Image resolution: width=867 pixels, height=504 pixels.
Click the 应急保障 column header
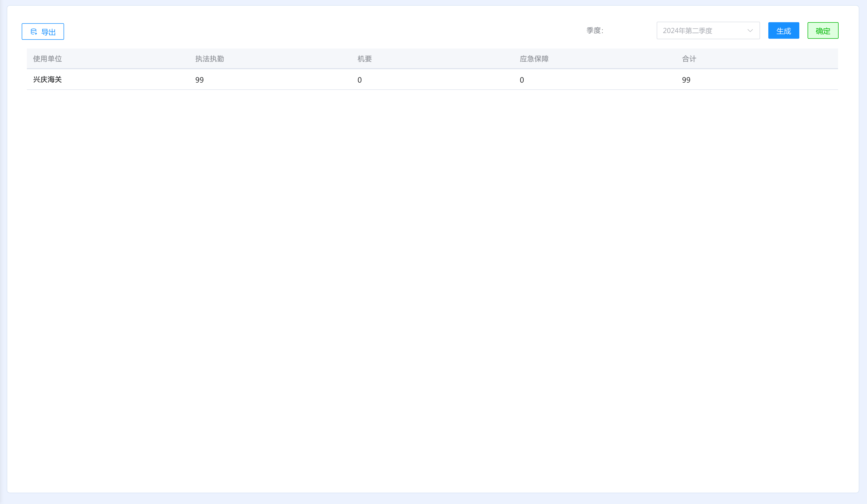(534, 59)
